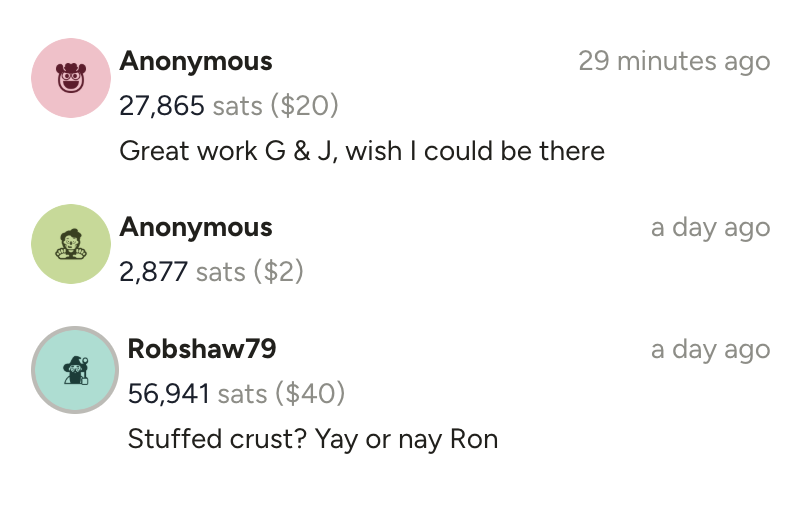Screen dimensions: 796x514
Task: Click the "29 minutes ago" timestamp
Action: [x=674, y=61]
